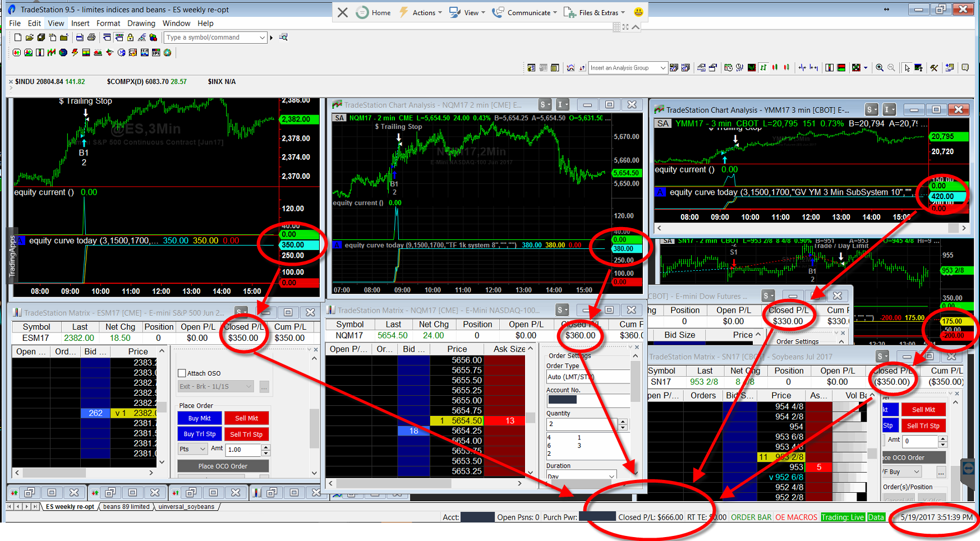Switch to the beans 89 limited tab

pyautogui.click(x=126, y=507)
